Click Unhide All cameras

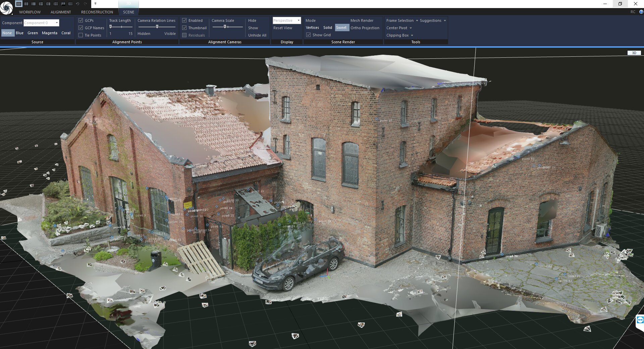[257, 35]
